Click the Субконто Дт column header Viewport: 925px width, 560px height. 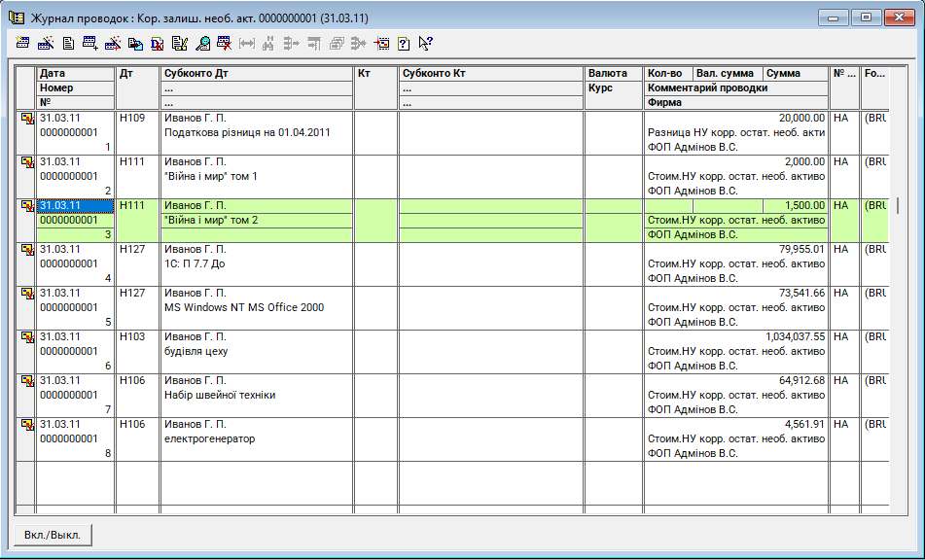coord(256,73)
